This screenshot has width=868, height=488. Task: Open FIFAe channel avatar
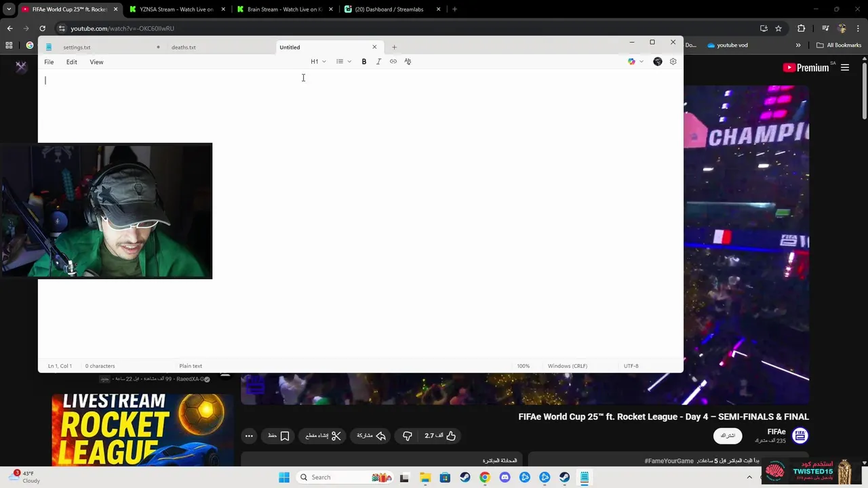[800, 436]
